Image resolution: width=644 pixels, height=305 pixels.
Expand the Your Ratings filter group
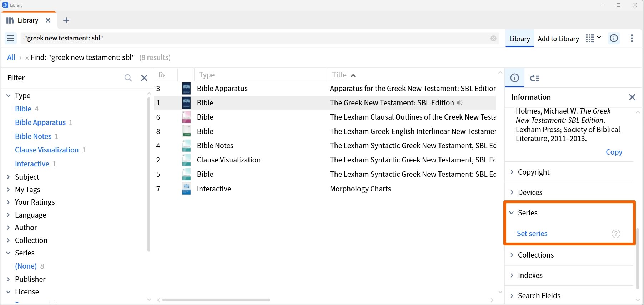click(8, 202)
